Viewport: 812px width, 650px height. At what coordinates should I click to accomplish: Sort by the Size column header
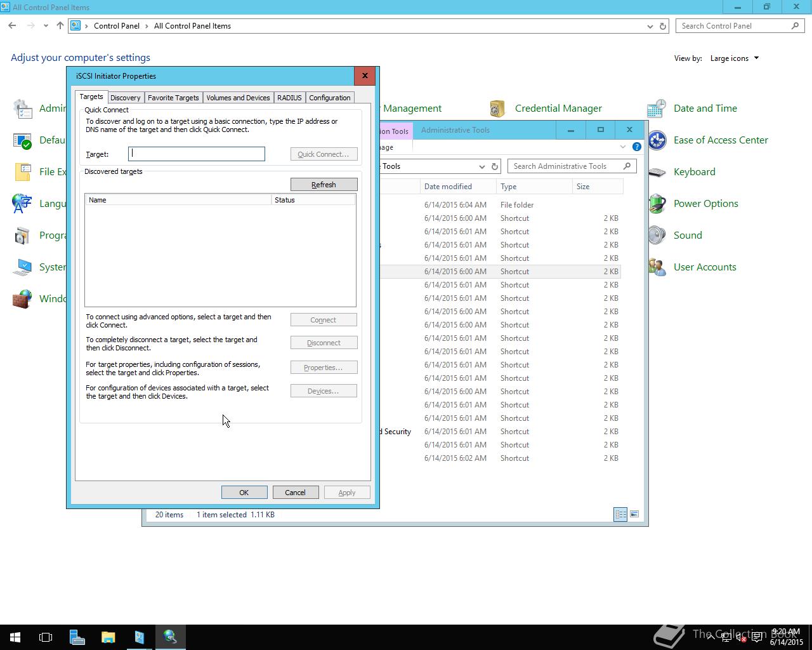point(598,187)
